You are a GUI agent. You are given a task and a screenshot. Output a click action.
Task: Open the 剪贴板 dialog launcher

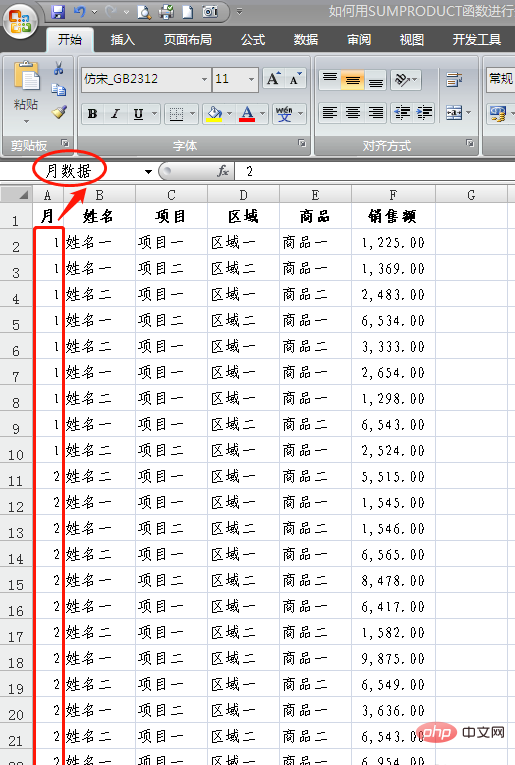[65, 143]
